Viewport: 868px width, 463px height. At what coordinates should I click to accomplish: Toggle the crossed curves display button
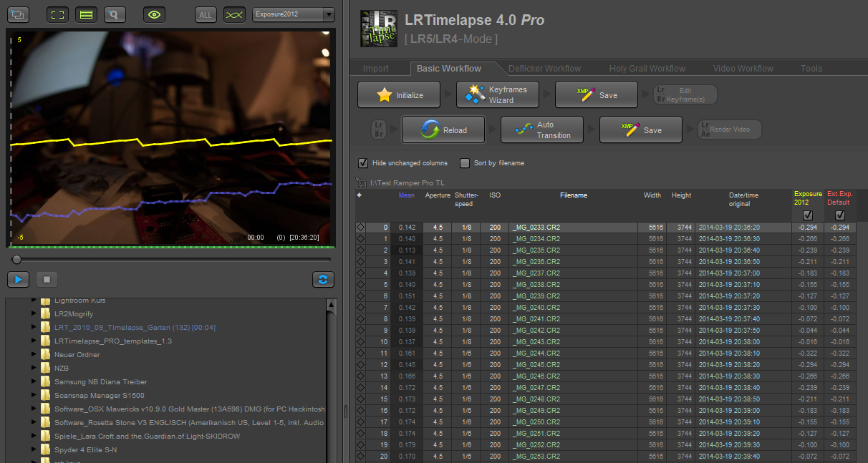coord(234,14)
